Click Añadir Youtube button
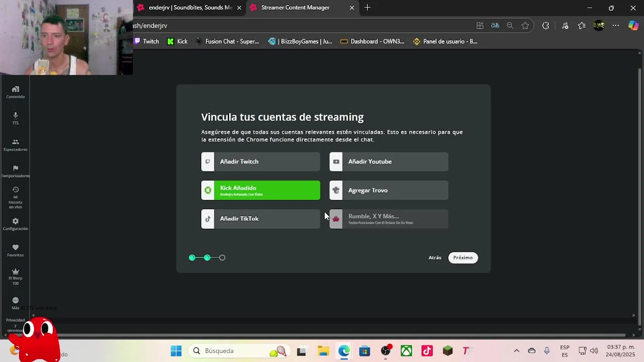 click(x=389, y=162)
